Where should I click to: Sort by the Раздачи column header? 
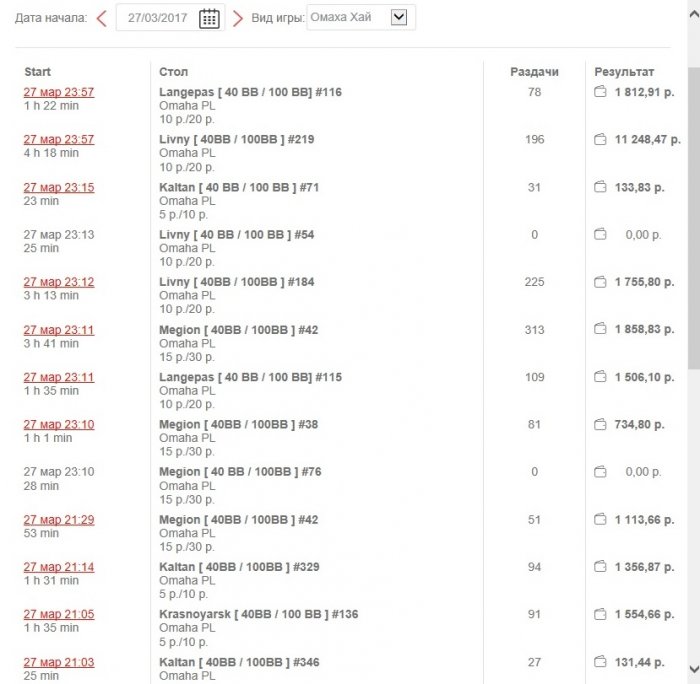[534, 72]
